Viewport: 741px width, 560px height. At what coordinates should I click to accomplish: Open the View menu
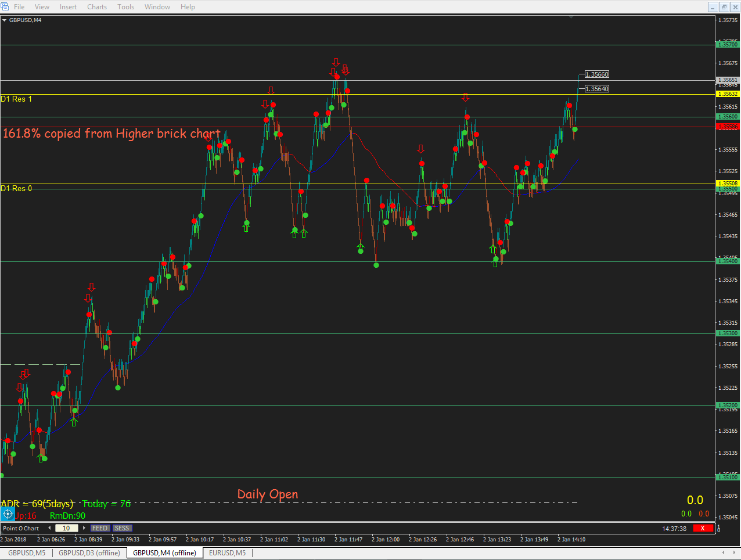[x=42, y=7]
